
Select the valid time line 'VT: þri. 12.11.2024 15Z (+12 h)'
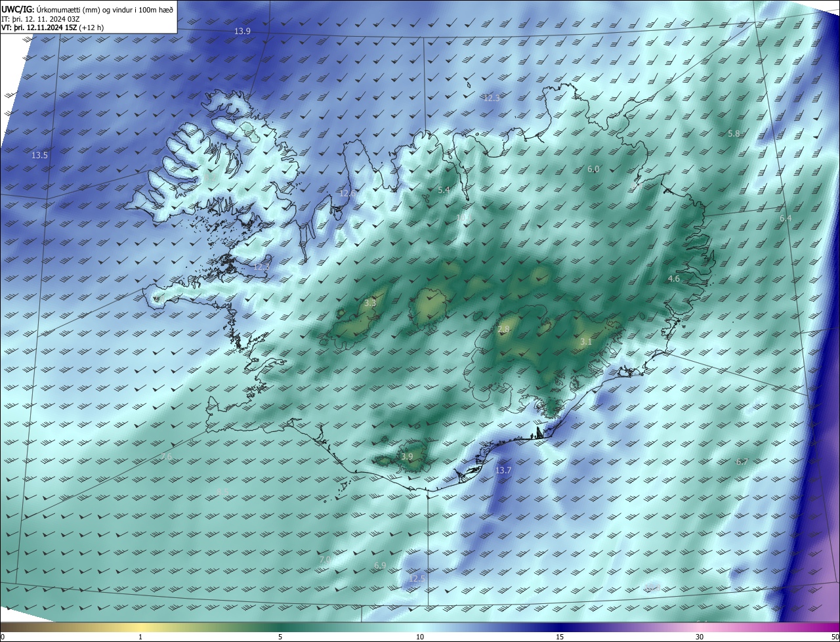52,28
